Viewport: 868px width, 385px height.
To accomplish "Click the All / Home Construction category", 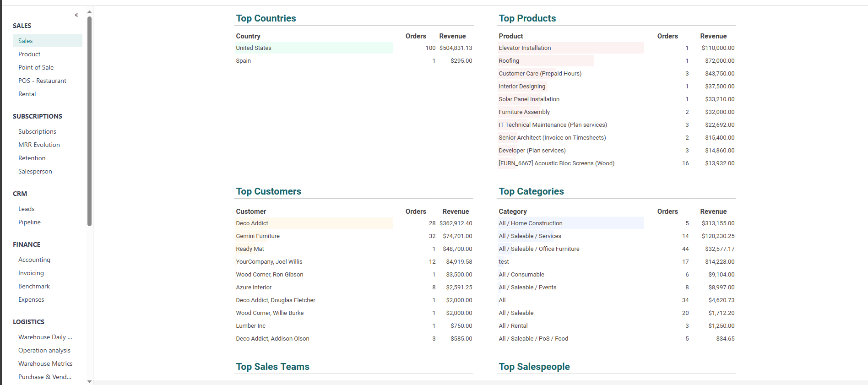I will (530, 223).
